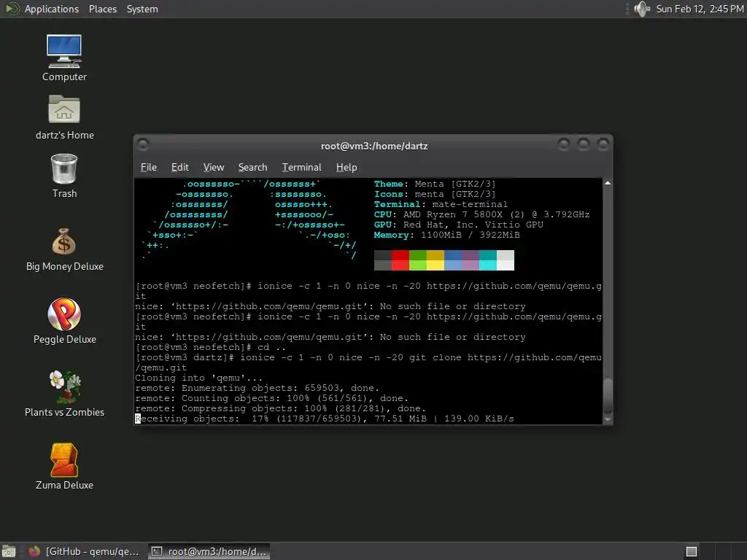
Task: Click root@vm3 terminal taskbar button
Action: tap(209, 551)
